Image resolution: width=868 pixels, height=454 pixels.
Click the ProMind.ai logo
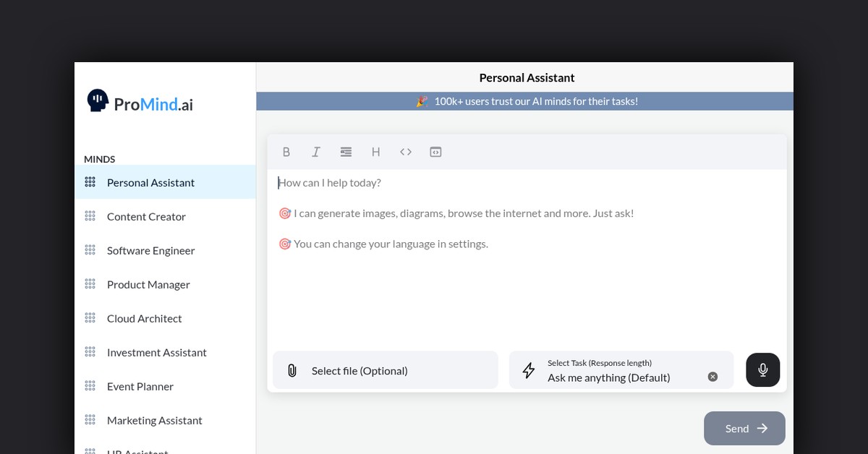140,103
